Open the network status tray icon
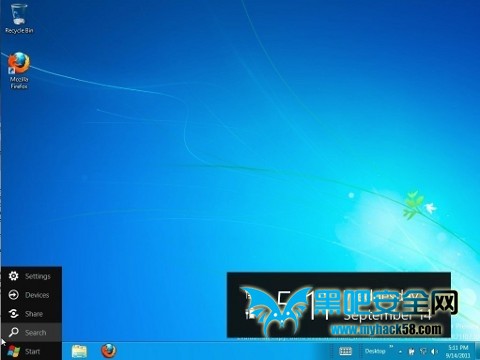This screenshot has width=480, height=360. tap(423, 351)
